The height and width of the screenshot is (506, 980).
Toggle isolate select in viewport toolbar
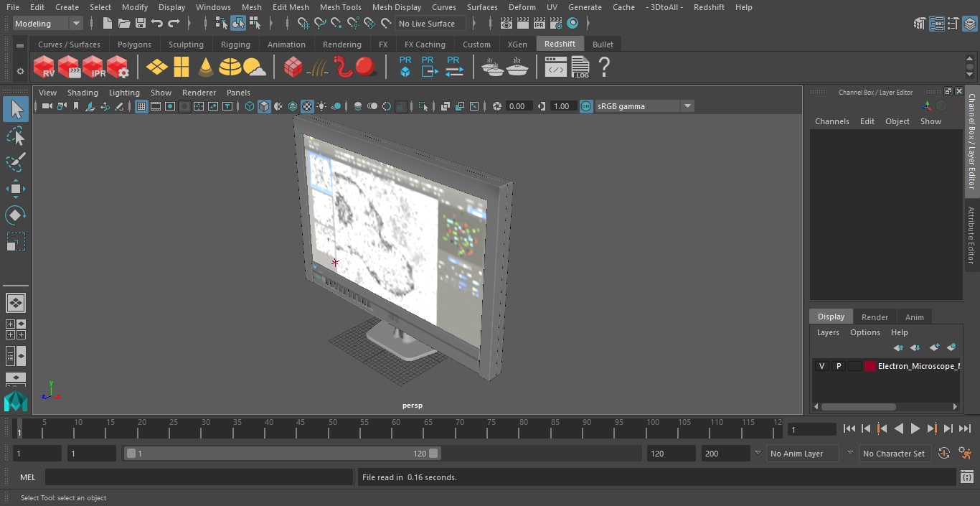pos(423,106)
